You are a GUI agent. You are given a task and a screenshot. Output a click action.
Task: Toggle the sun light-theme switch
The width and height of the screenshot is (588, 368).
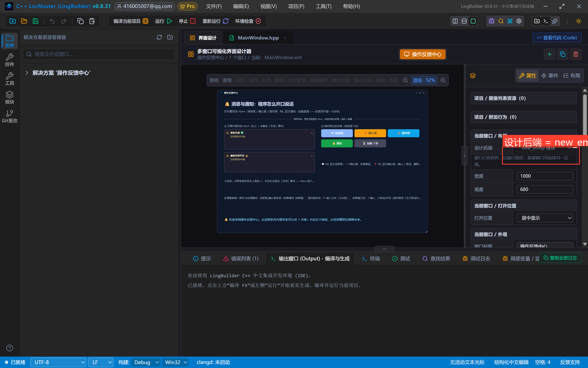(x=579, y=21)
